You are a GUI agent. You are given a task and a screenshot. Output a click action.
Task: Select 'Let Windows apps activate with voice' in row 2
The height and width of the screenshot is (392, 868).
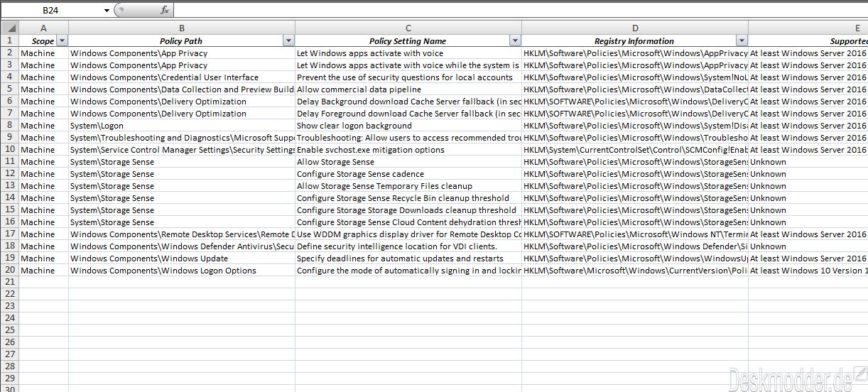[408, 53]
